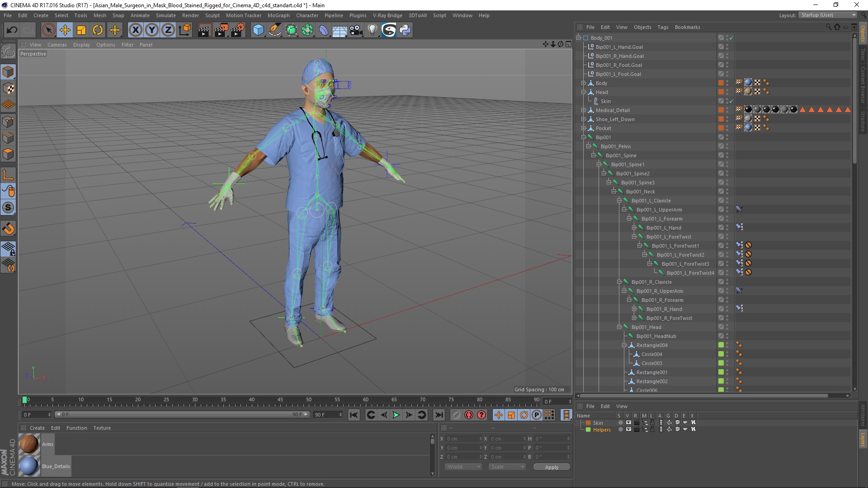
Task: Click the current frame input field
Action: coord(557,401)
